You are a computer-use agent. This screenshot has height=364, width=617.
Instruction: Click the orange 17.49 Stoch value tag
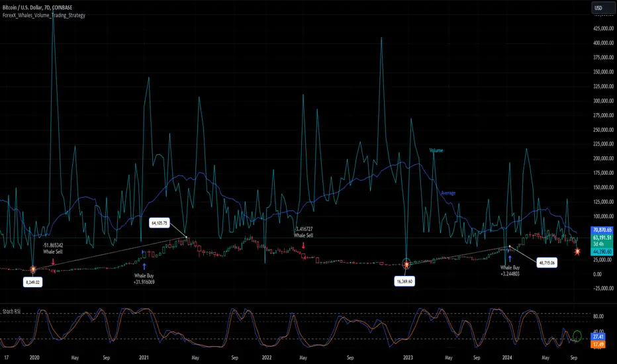(598, 344)
